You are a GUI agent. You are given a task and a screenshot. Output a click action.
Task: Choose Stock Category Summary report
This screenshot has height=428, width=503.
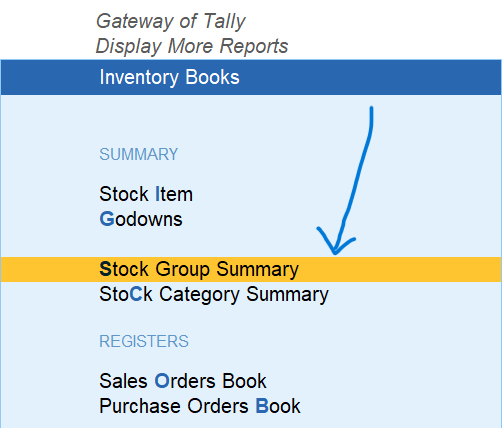point(214,295)
